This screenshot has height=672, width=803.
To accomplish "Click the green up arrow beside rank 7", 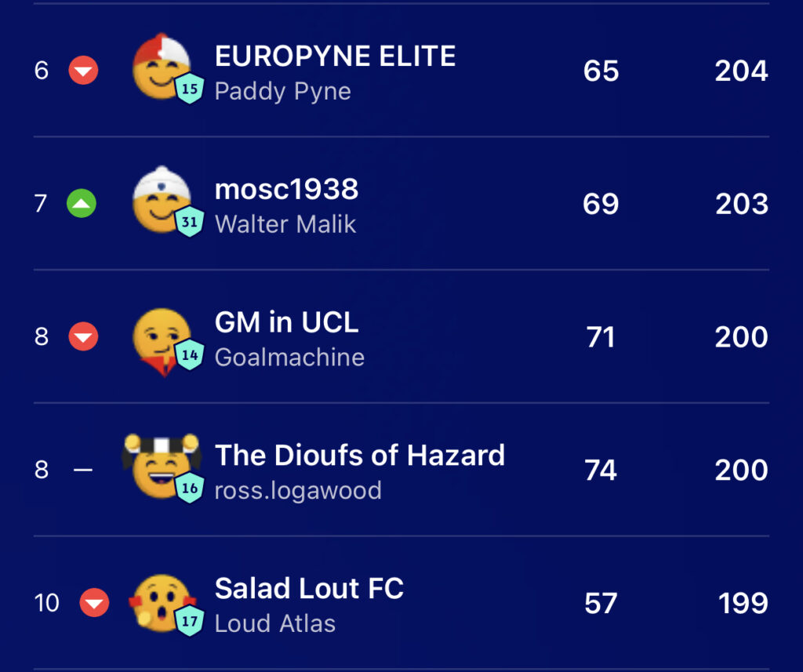I will [x=82, y=203].
